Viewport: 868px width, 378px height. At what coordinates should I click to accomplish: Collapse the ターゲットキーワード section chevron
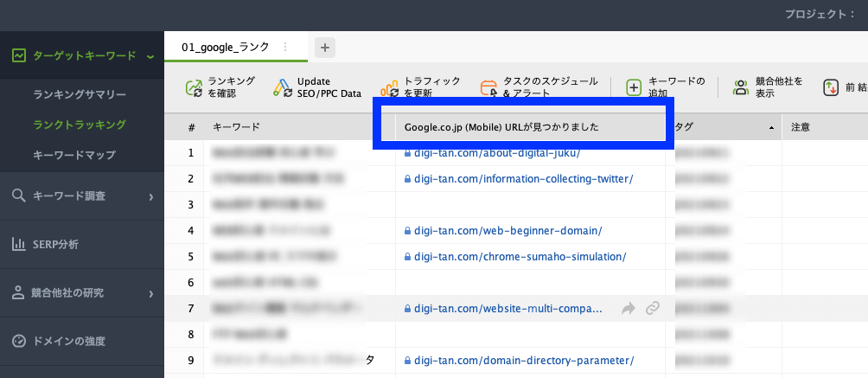coord(150,56)
